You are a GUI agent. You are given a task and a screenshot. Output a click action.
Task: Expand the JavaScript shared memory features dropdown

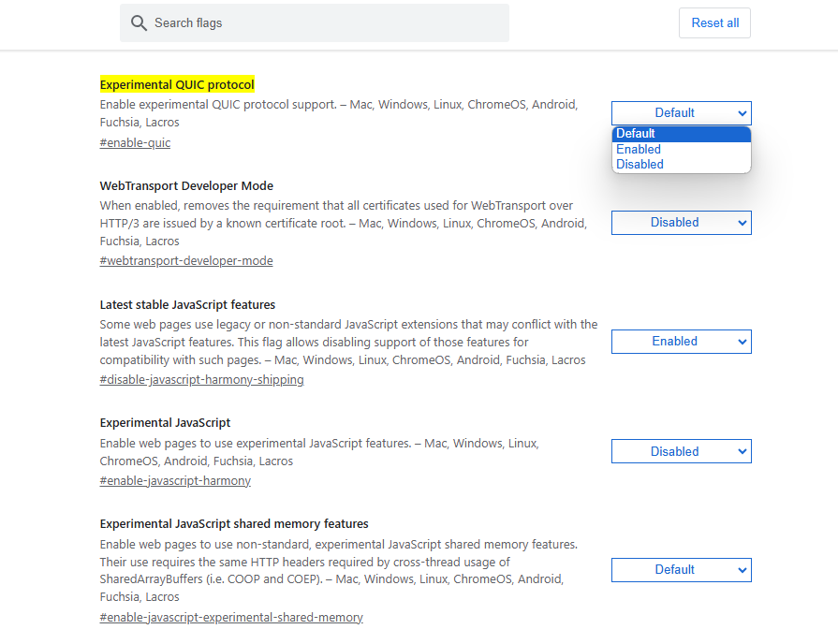pyautogui.click(x=681, y=569)
